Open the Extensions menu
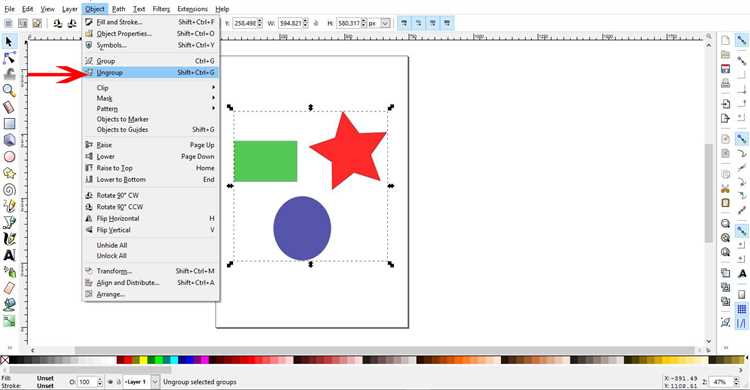Viewport: 750px width, 390px height. 192,9
